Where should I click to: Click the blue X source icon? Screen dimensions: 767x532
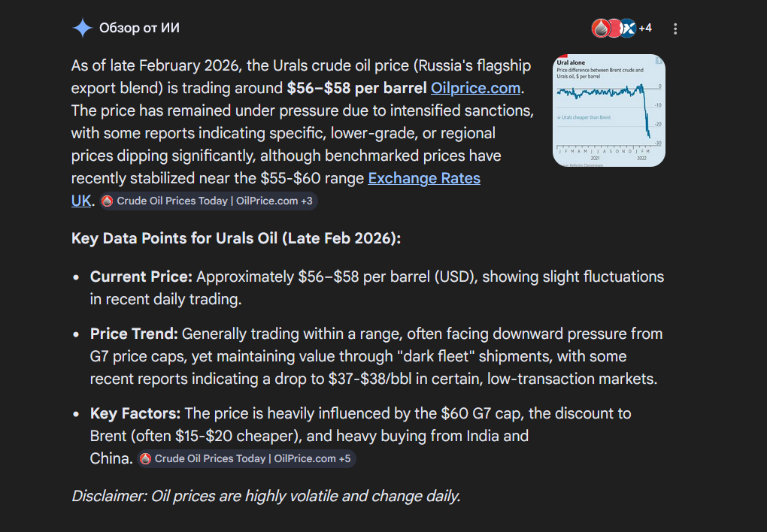[629, 29]
